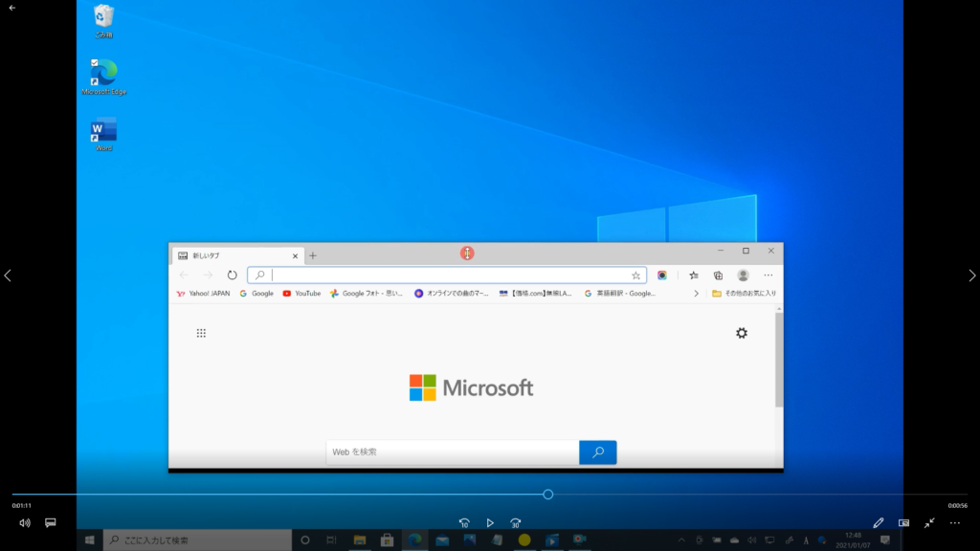The width and height of the screenshot is (980, 551).
Task: Skip back 10 seconds
Action: [x=464, y=523]
